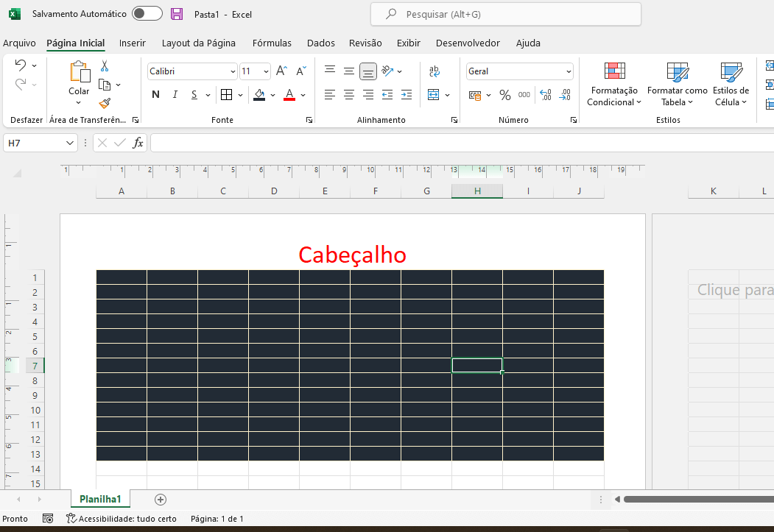Toggle Salvamento Automático switch

(x=147, y=14)
